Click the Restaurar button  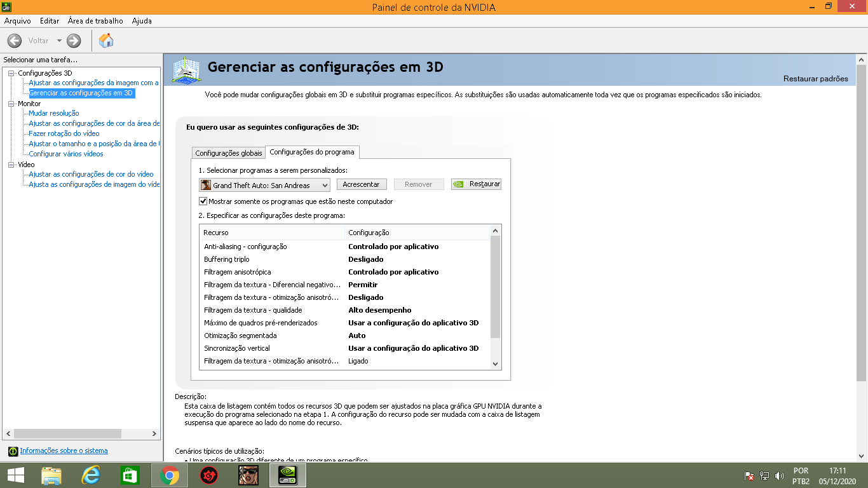(476, 184)
